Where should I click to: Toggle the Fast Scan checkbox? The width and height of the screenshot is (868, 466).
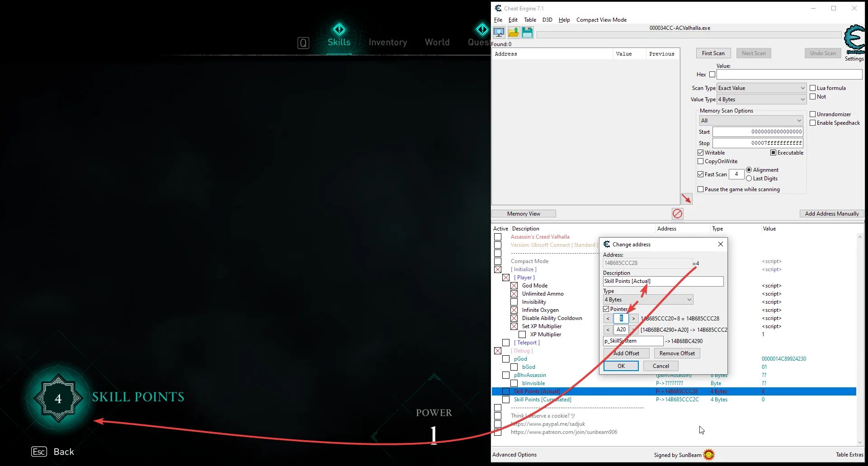(x=700, y=174)
